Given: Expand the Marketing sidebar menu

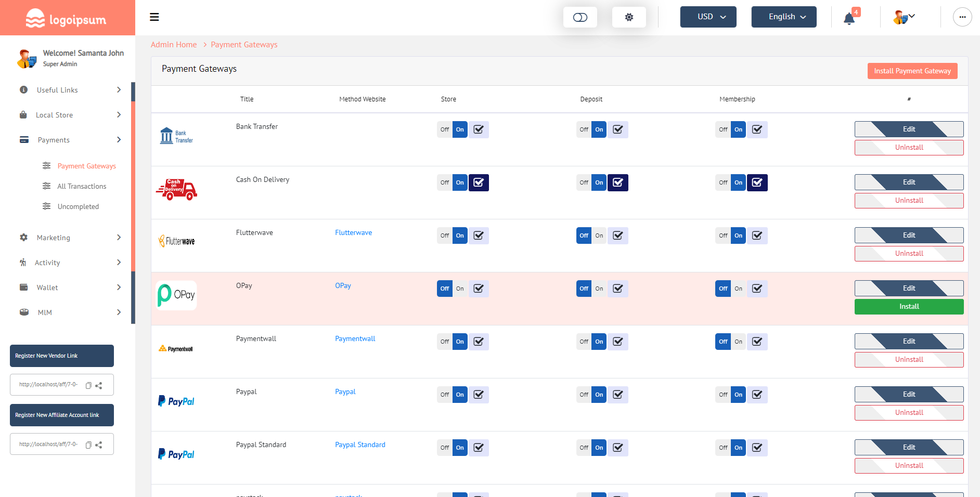Looking at the screenshot, I should [70, 238].
